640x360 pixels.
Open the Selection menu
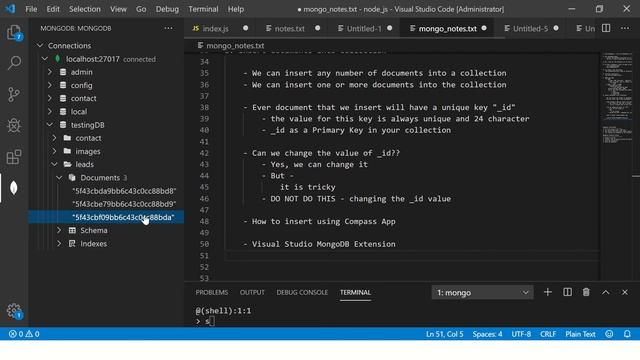84,9
